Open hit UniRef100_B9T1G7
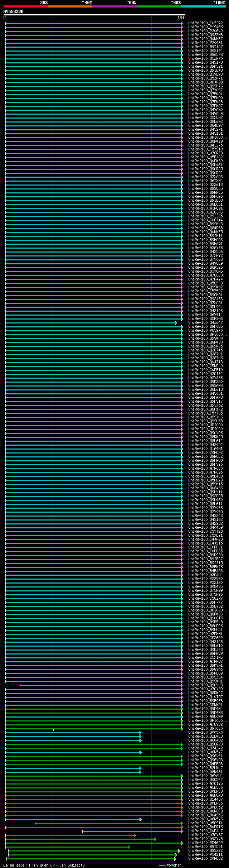Image resolution: width=229 pixels, height=868 pixels. [x=205, y=47]
